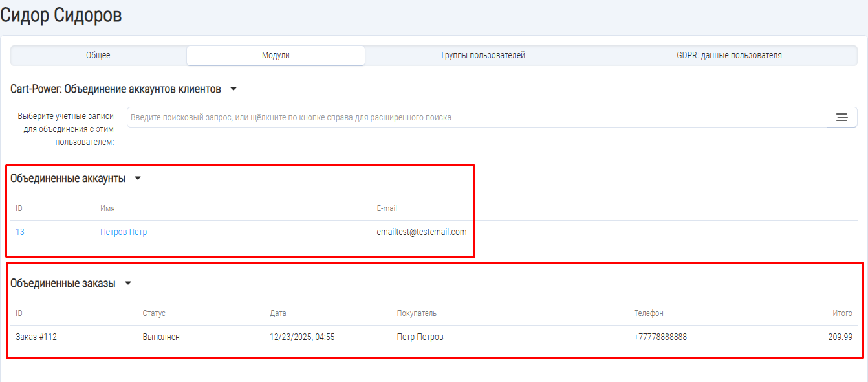Screen dimensions: 868x382
Task: Open the advanced search list icon
Action: click(x=841, y=117)
